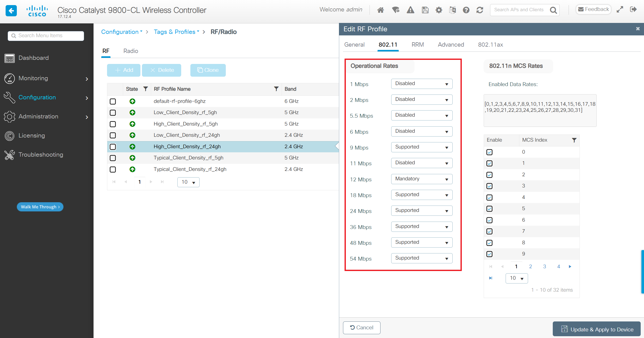
Task: Open Troubleshooting in the sidebar
Action: 41,155
